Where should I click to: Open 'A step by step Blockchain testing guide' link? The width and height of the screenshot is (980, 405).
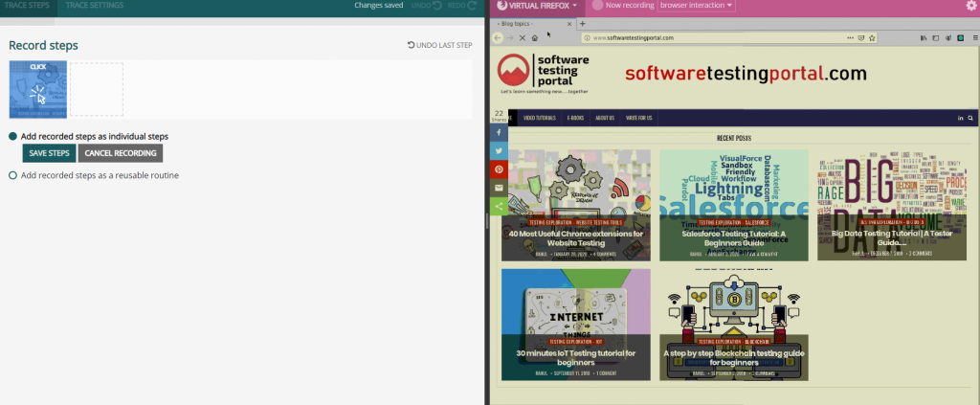[734, 357]
